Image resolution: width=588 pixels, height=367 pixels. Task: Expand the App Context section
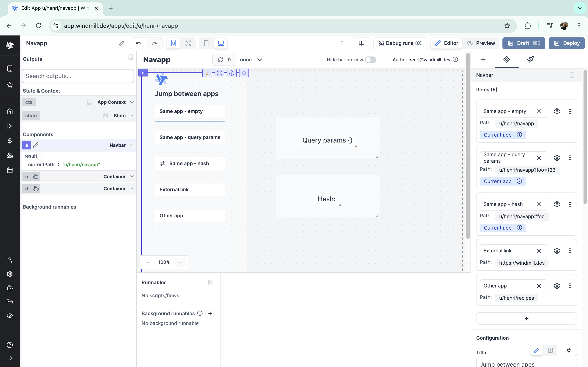pyautogui.click(x=132, y=102)
